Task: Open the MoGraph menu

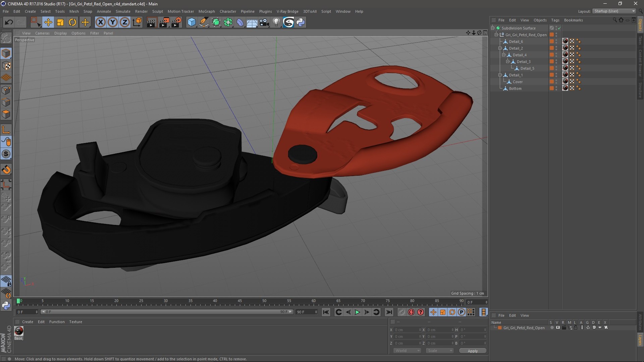Action: point(206,11)
